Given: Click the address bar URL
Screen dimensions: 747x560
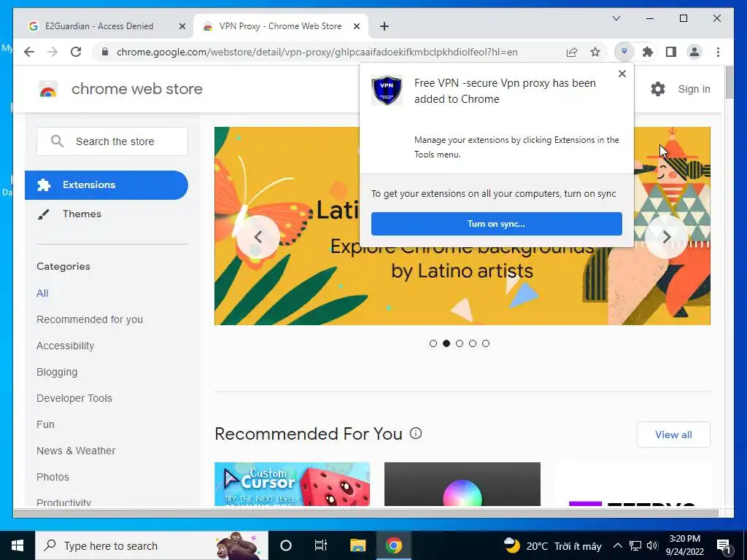Looking at the screenshot, I should pos(317,52).
